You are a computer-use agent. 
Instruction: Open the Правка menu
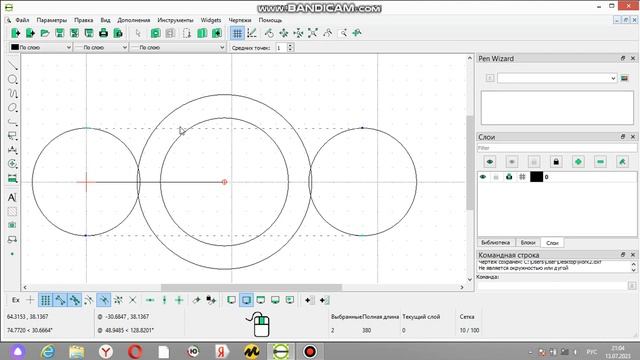84,20
